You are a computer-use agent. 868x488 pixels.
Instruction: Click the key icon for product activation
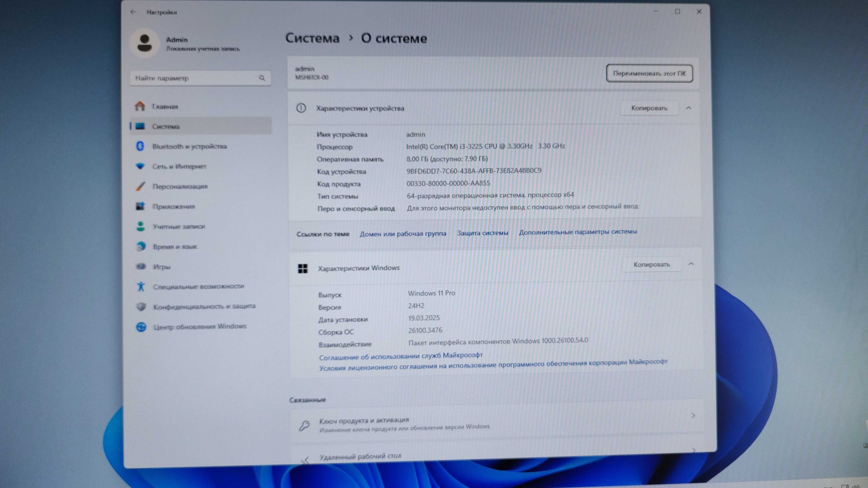304,426
